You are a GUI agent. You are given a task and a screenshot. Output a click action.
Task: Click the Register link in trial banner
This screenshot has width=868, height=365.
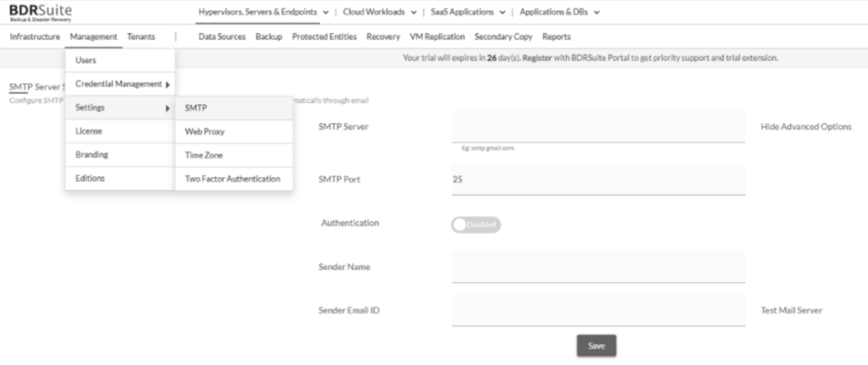pyautogui.click(x=537, y=58)
